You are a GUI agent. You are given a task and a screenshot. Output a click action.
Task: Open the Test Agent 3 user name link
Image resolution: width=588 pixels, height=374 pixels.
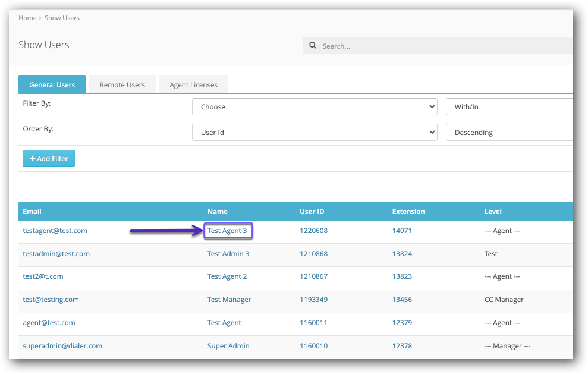click(227, 231)
